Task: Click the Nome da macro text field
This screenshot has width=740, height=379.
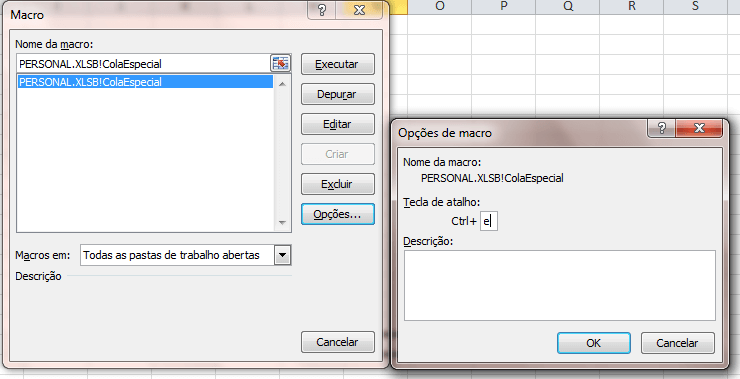Action: tap(143, 64)
